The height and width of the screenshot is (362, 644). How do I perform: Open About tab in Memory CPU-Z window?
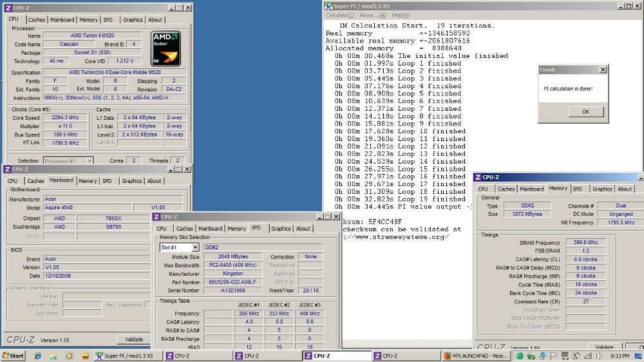click(624, 189)
